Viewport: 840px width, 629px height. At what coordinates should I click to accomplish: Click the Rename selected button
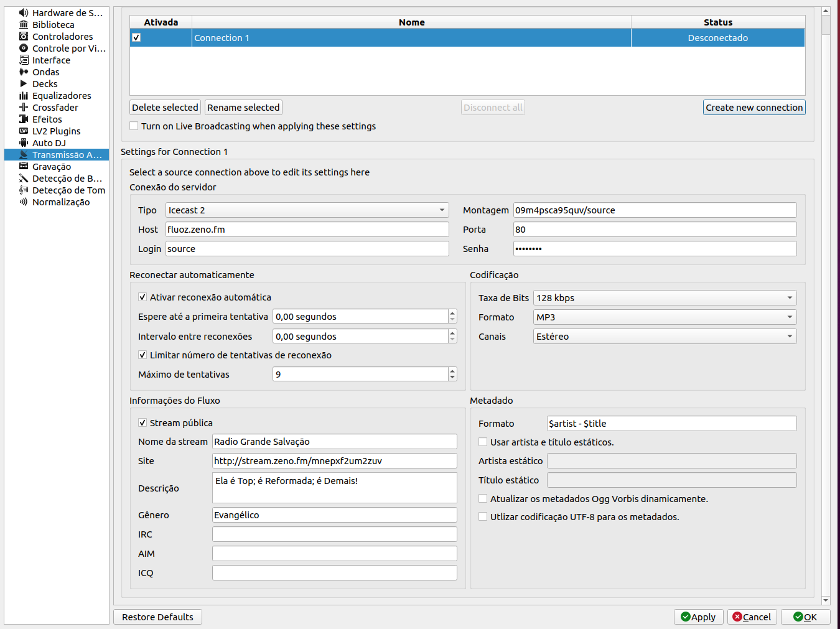pos(243,108)
